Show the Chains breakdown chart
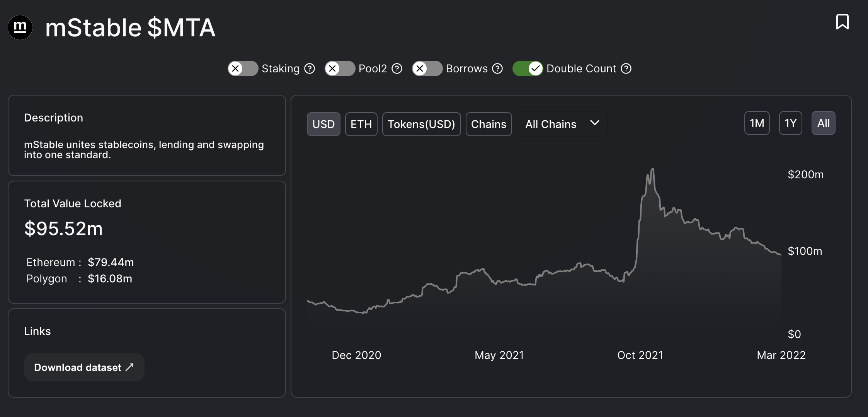This screenshot has height=417, width=868. pos(488,124)
